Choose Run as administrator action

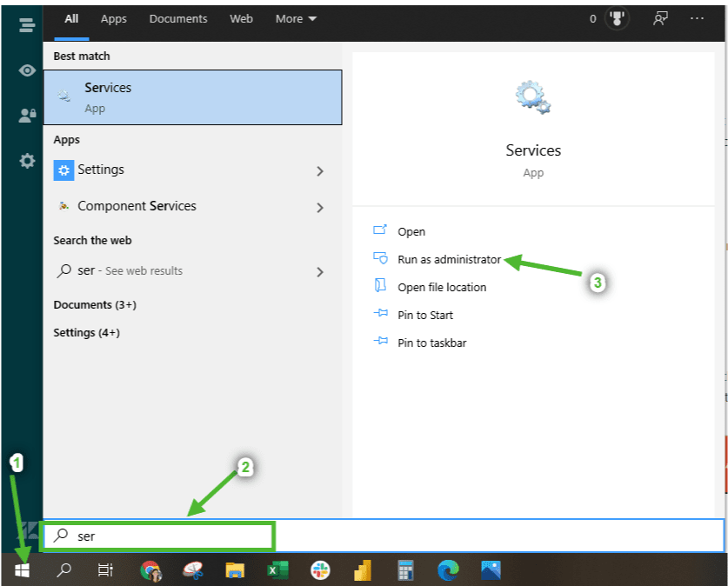[x=449, y=259]
